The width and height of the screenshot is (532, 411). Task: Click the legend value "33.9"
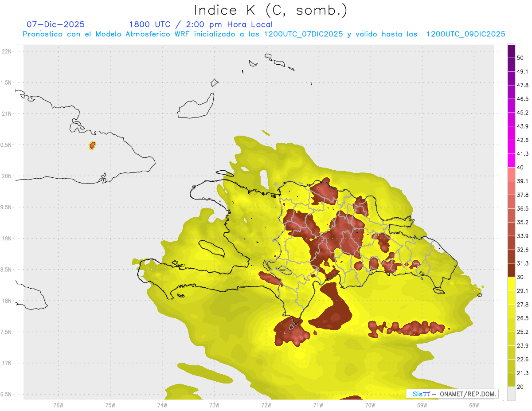522,236
